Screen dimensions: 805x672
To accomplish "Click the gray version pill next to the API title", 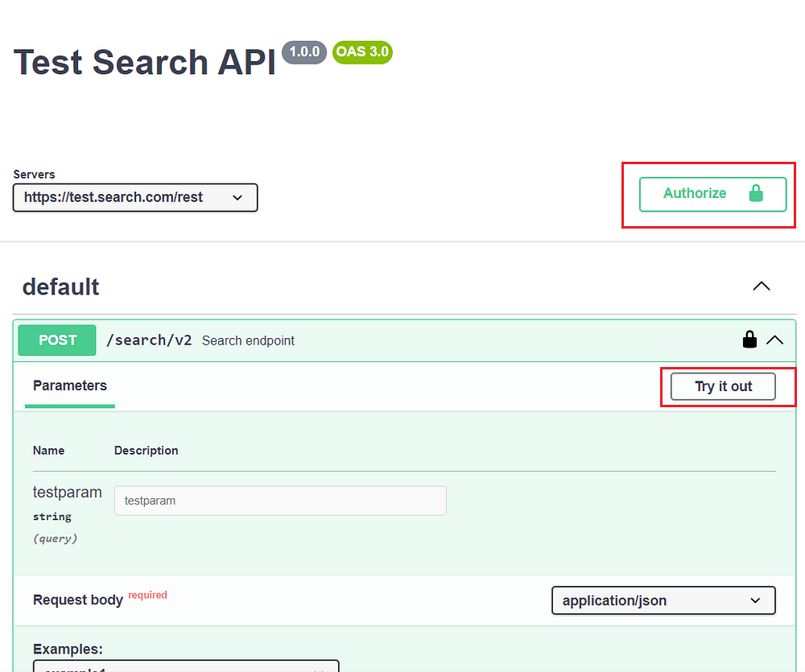I will 303,52.
